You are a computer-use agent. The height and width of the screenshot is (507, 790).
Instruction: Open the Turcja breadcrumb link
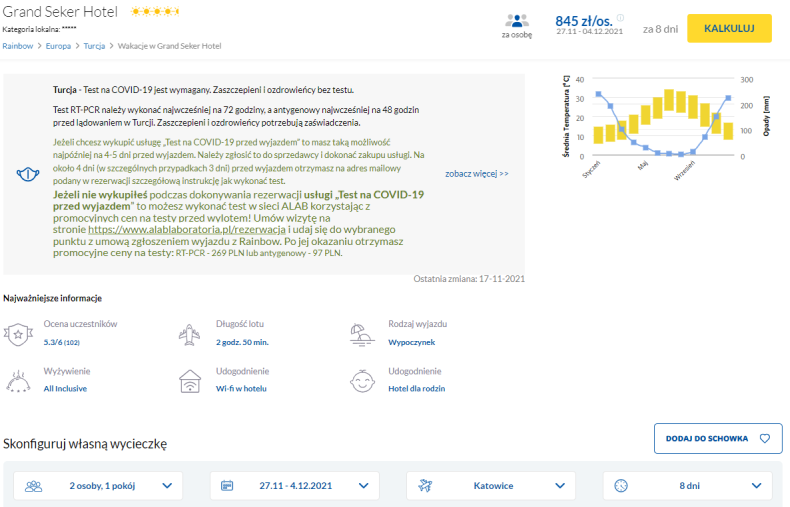pyautogui.click(x=94, y=46)
